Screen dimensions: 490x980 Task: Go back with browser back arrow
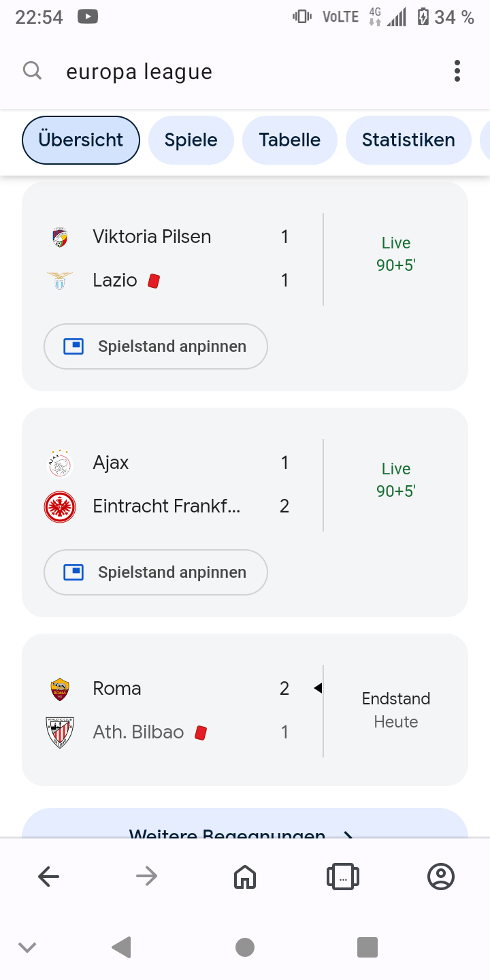click(x=49, y=877)
